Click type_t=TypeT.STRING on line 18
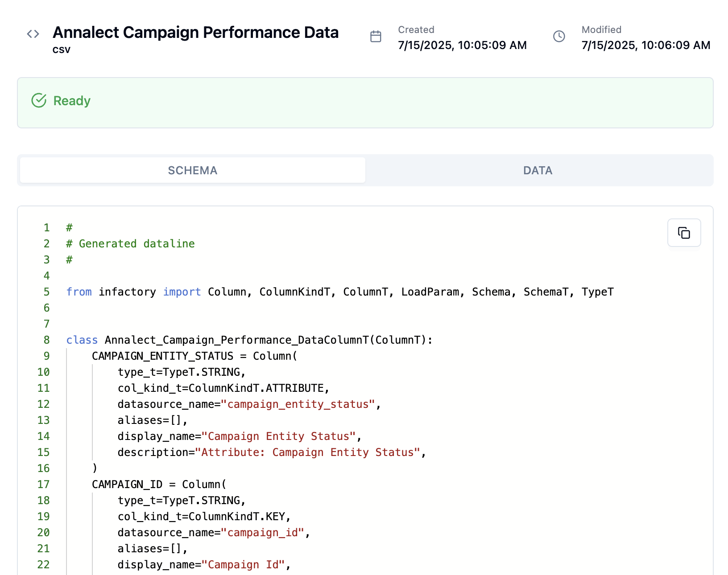 pos(182,501)
